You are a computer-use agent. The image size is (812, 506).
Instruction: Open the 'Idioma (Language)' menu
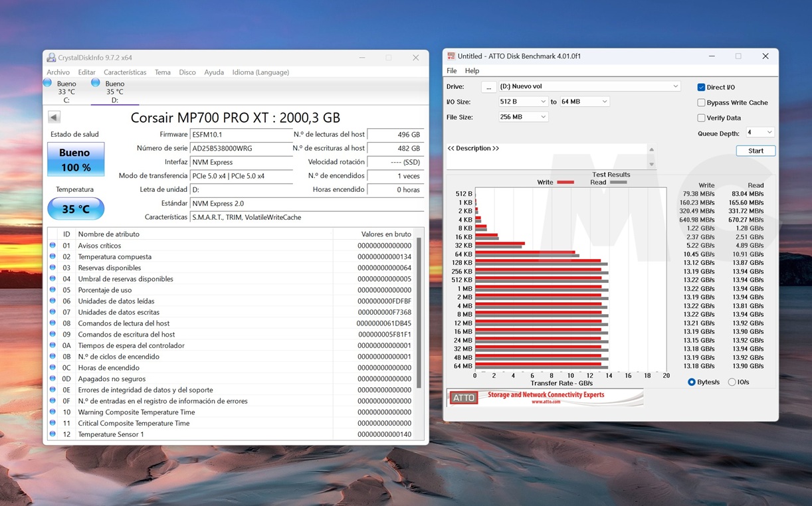(260, 72)
